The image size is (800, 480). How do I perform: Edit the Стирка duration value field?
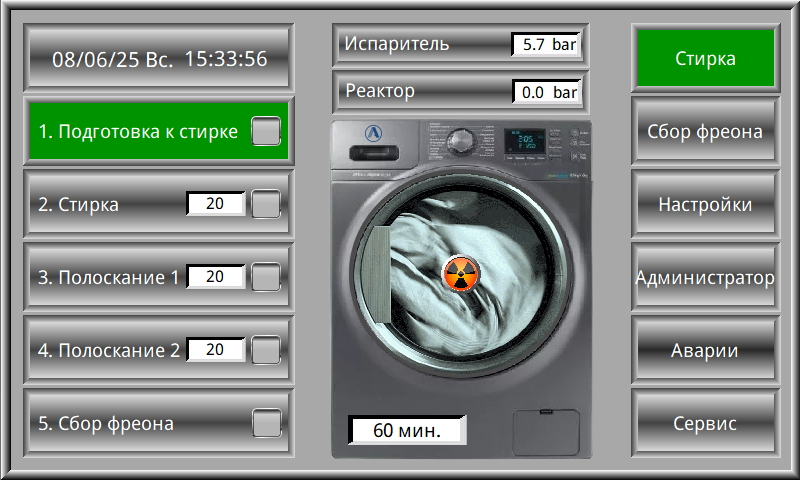215,204
